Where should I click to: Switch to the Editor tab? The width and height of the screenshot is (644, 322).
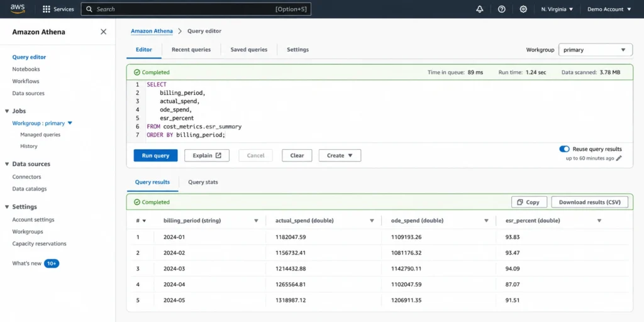click(x=144, y=50)
